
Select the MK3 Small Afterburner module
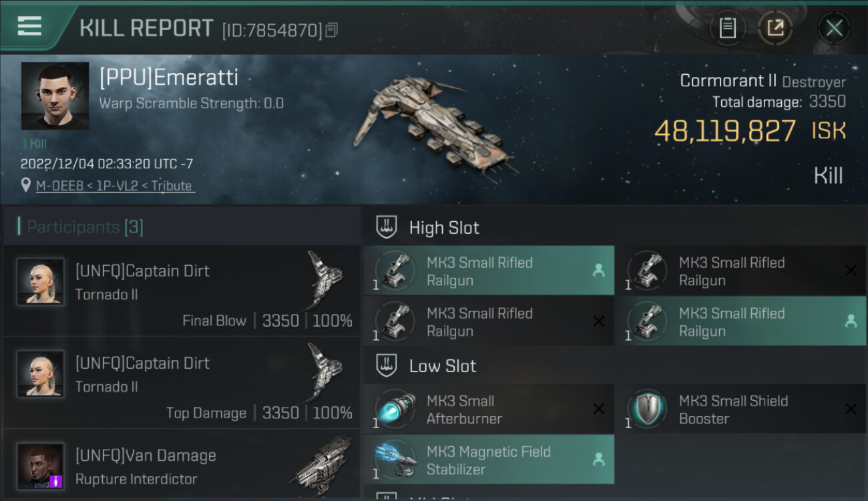pyautogui.click(x=488, y=409)
